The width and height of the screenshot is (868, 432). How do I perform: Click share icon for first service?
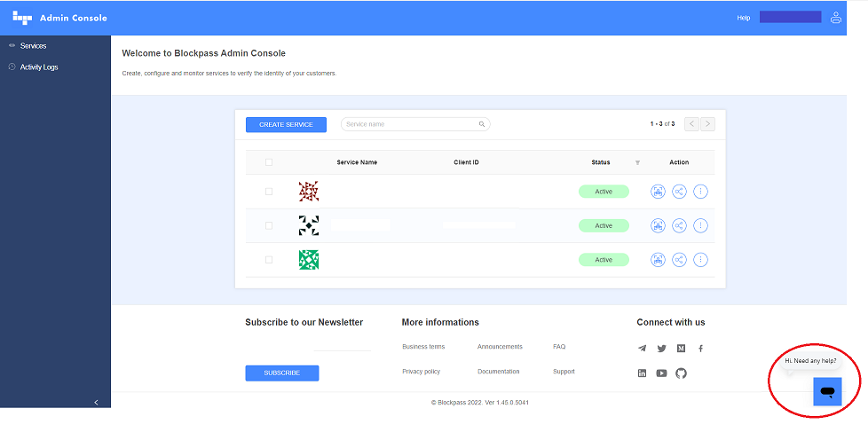click(679, 192)
